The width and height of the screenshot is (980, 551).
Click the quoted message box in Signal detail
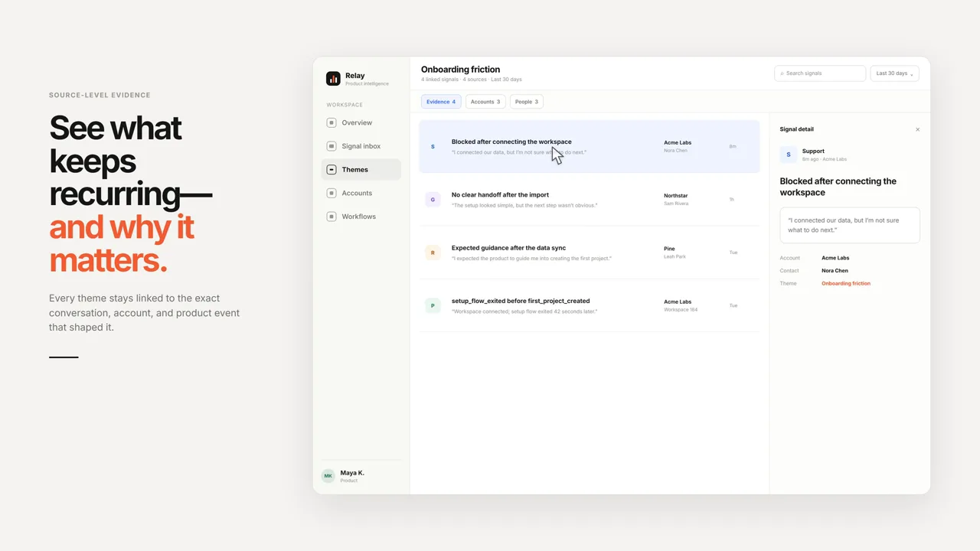pos(850,225)
